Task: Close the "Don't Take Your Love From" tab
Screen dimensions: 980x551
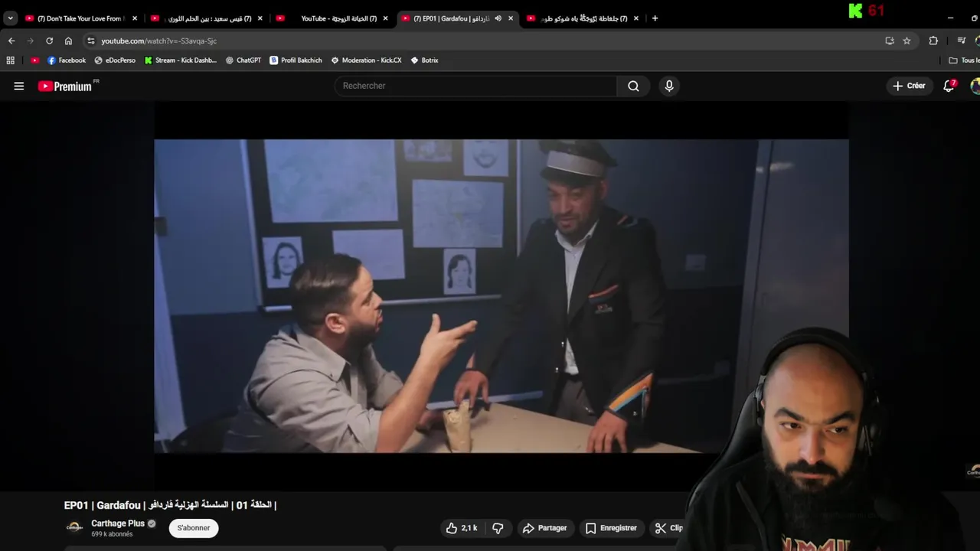Action: click(135, 18)
